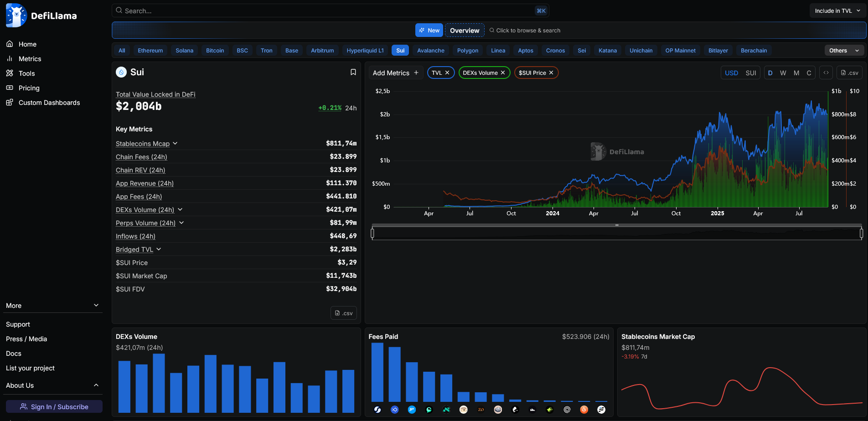This screenshot has height=421, width=868.
Task: Open Others chains dropdown
Action: (x=844, y=51)
